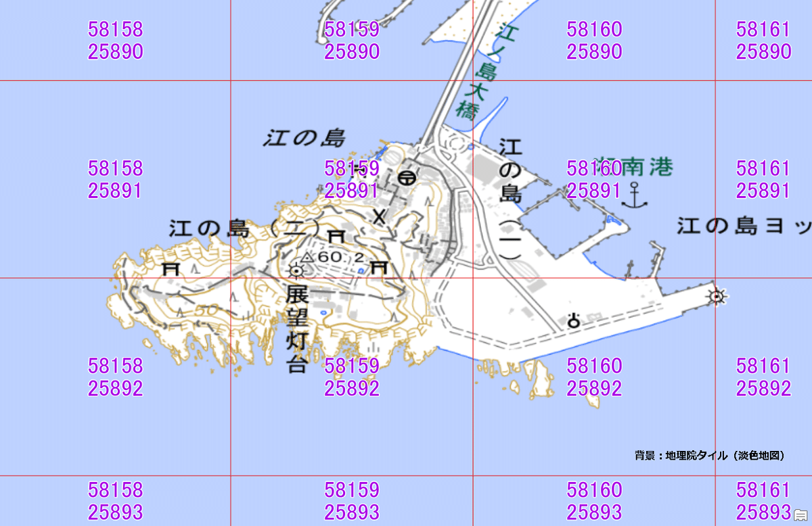Image resolution: width=812 pixels, height=526 pixels.
Task: Click tile label 58158 25891
Action: click(116, 179)
